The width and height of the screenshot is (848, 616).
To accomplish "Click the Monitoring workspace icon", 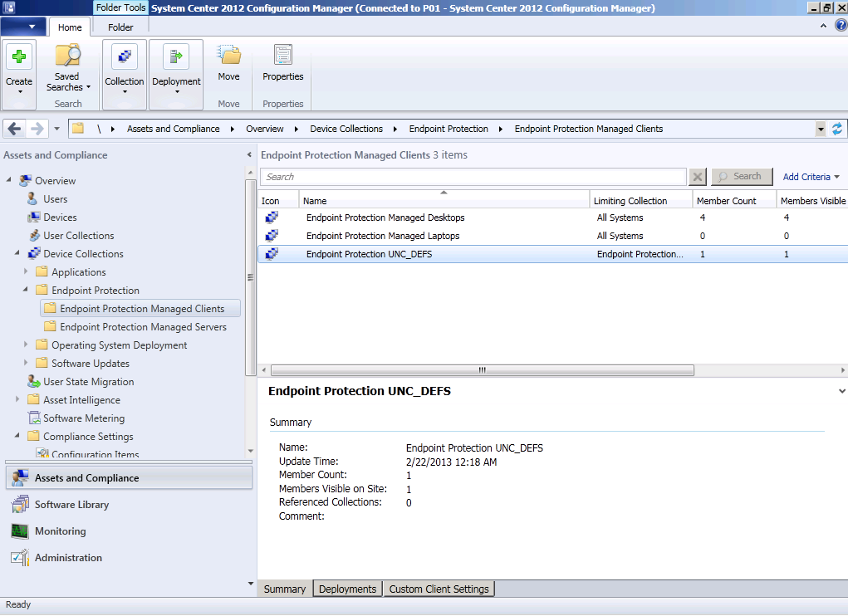I will coord(20,530).
